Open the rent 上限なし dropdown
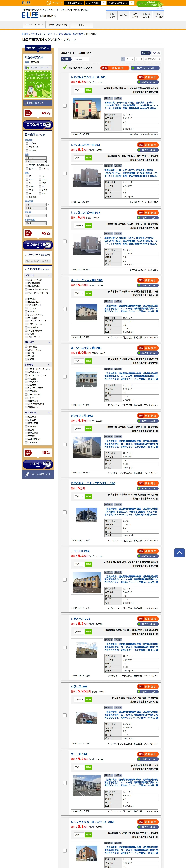This screenshot has width=186, height=868. 36,161
